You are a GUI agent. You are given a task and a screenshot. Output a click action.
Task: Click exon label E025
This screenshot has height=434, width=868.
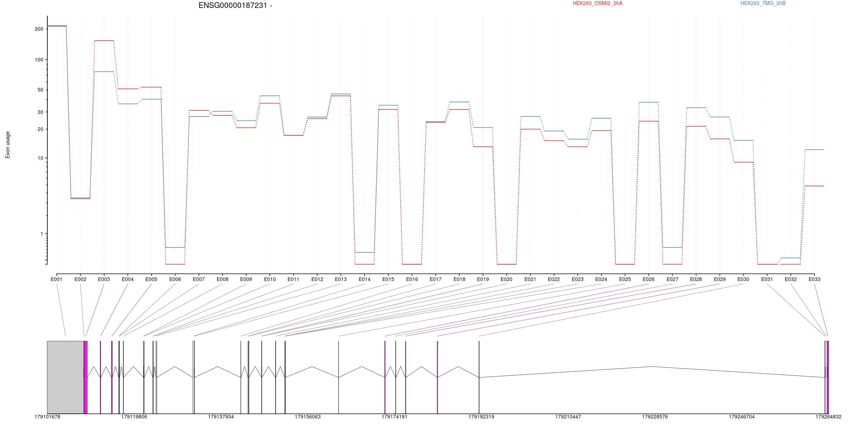pyautogui.click(x=625, y=279)
